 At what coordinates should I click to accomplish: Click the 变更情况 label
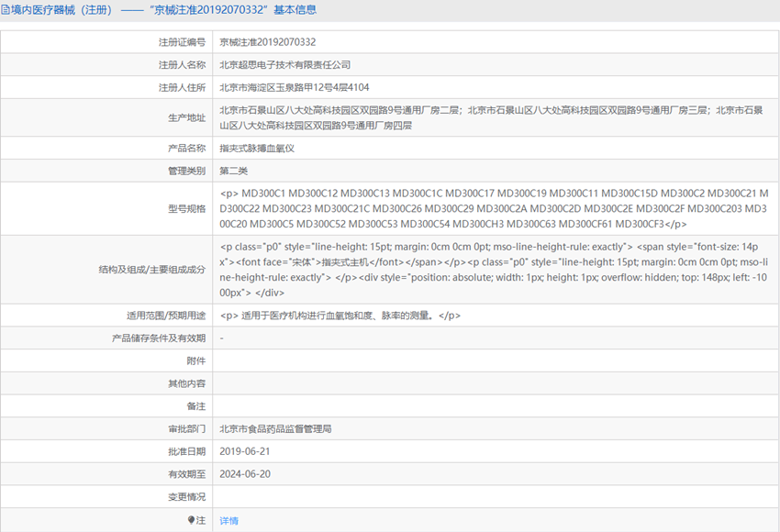coord(186,497)
